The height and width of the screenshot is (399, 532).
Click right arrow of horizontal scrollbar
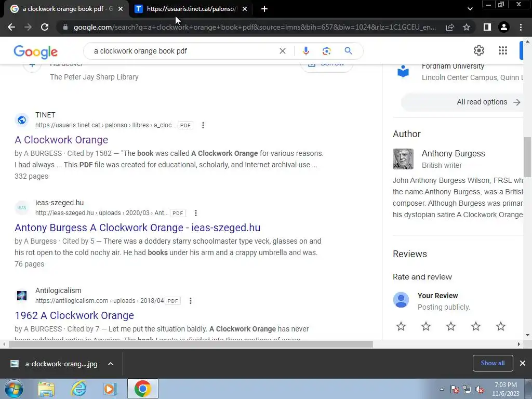point(518,344)
